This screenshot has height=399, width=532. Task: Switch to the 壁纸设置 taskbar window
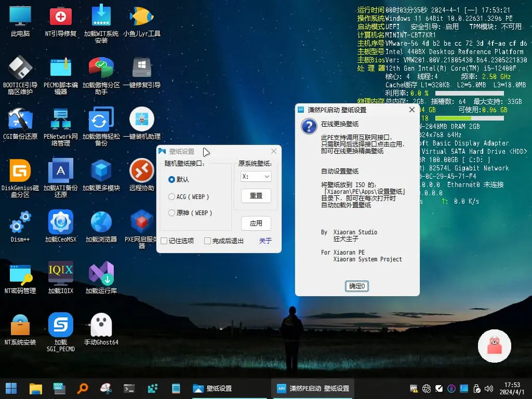[x=213, y=388]
